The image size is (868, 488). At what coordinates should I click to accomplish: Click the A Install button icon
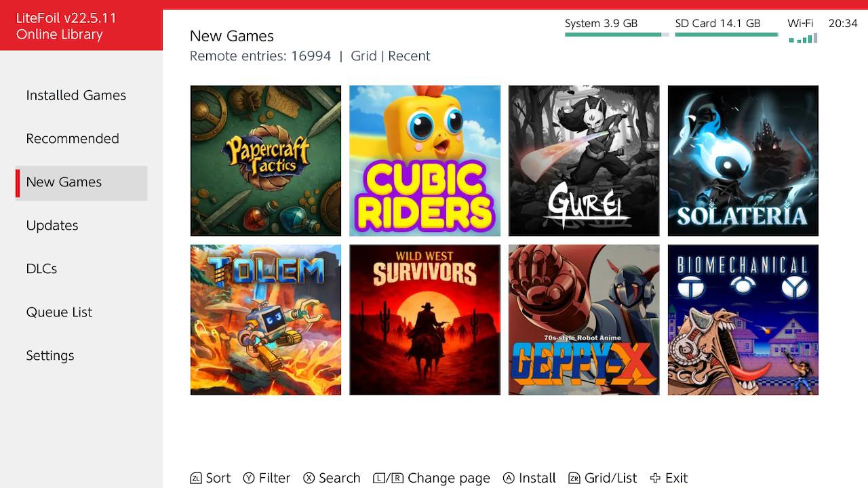[x=509, y=478]
